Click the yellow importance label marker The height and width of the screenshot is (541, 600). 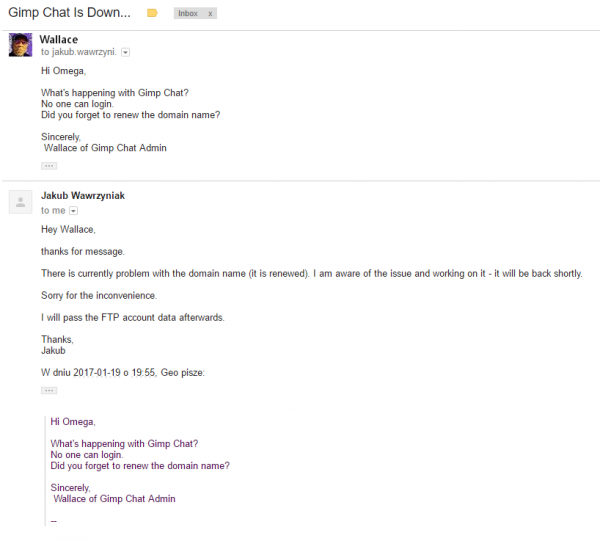[152, 13]
